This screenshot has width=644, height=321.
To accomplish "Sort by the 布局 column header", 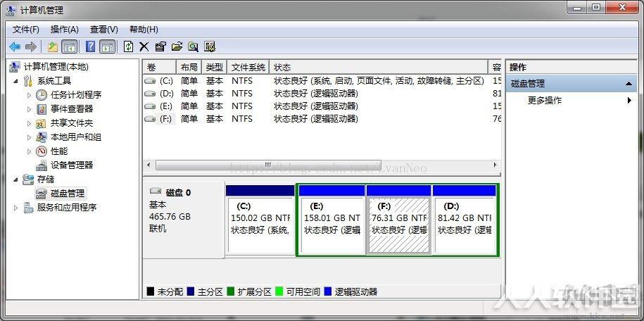I will tap(189, 67).
